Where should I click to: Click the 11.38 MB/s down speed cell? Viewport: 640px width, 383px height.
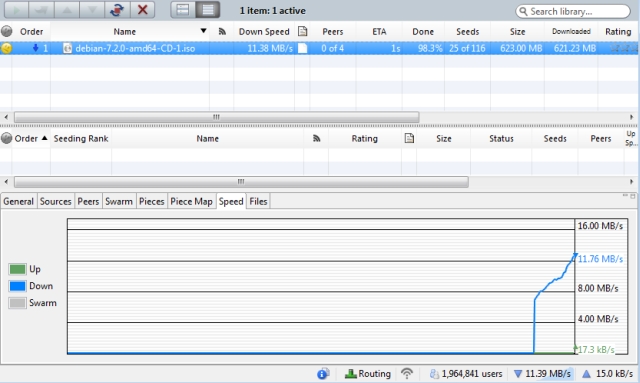(x=270, y=48)
